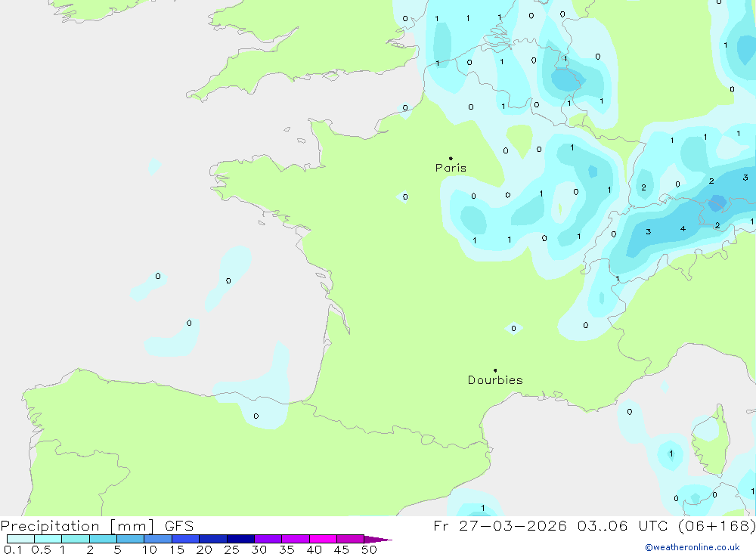The height and width of the screenshot is (554, 756).
Task: Select the legend swatch between 0.5 and 1
Action: 48,539
